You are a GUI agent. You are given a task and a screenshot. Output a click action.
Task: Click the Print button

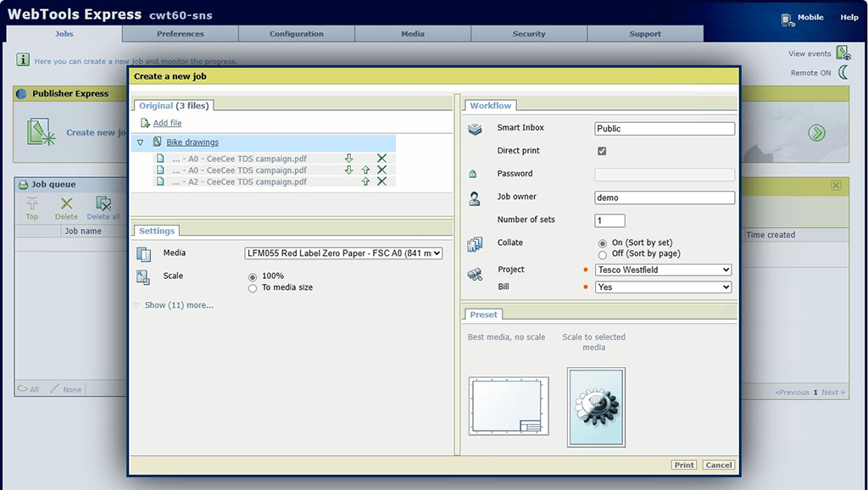(684, 465)
